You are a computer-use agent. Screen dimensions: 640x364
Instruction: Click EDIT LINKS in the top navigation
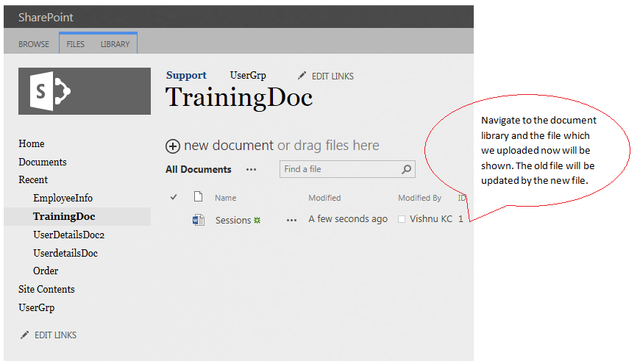(333, 76)
